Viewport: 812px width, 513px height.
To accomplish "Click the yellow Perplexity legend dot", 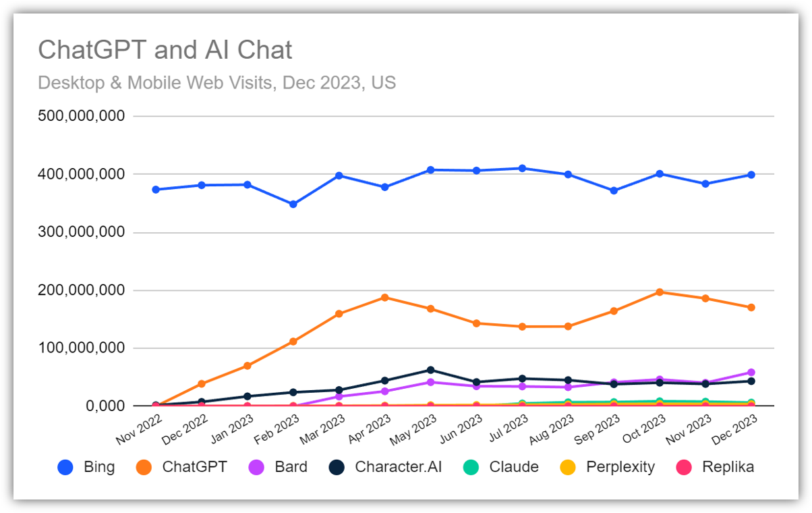I will point(569,467).
